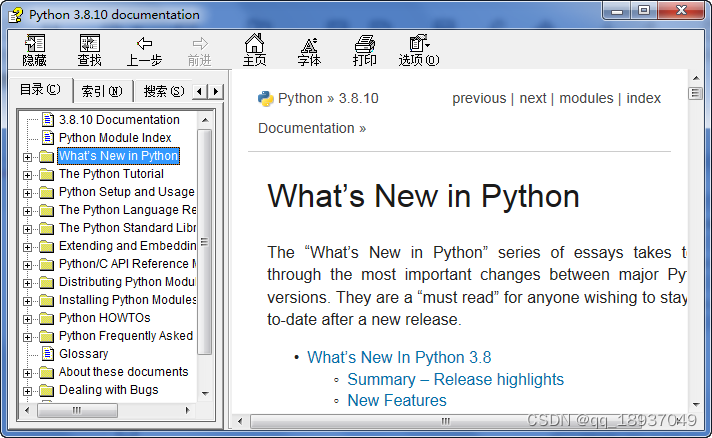Screen dimensions: 712x438
Task: Click the folder icon for What's New in Python
Action: tap(46, 157)
